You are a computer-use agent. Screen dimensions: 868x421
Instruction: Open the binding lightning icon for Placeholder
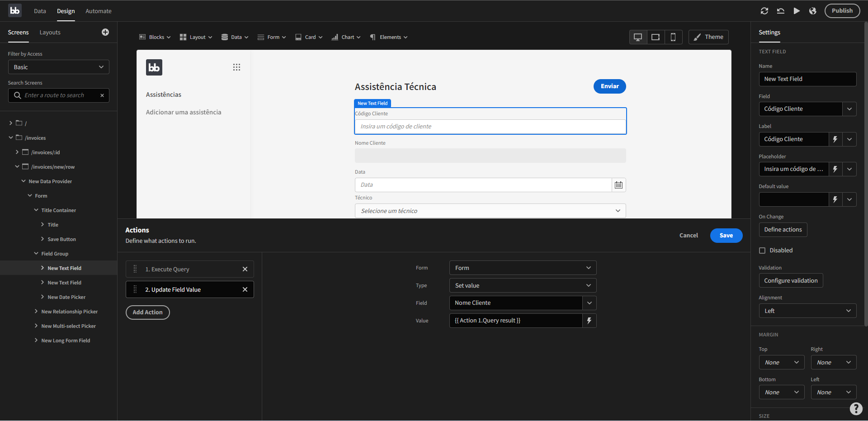tap(835, 169)
